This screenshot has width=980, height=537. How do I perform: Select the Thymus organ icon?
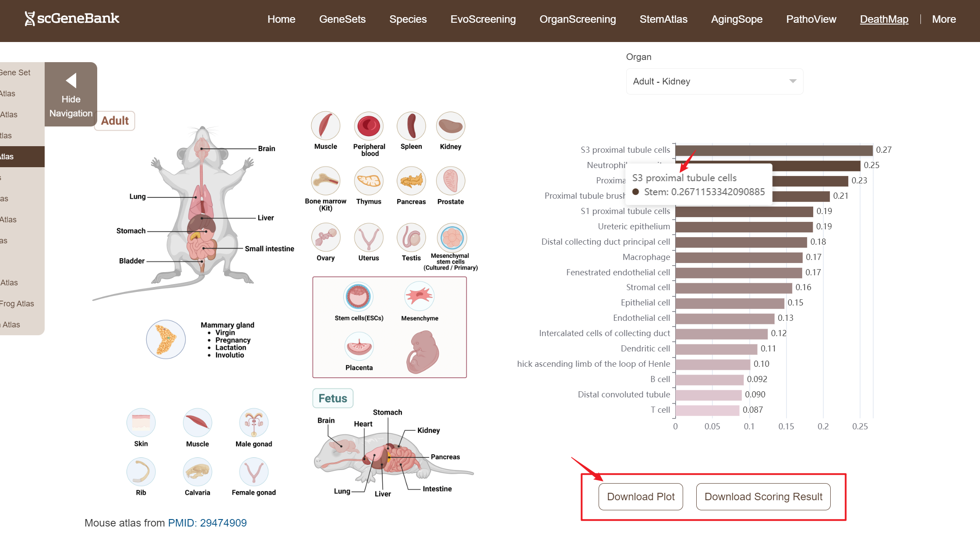tap(369, 181)
